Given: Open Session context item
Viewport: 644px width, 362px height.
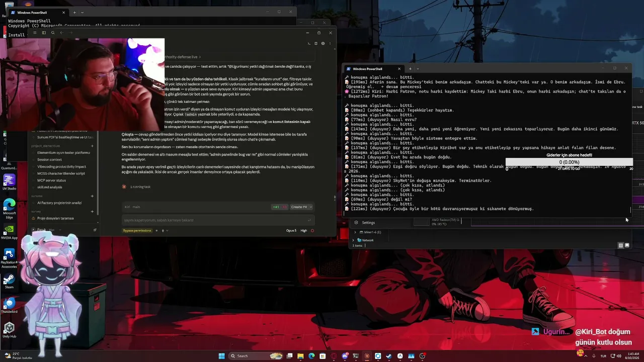Looking at the screenshot, I should coord(49,159).
